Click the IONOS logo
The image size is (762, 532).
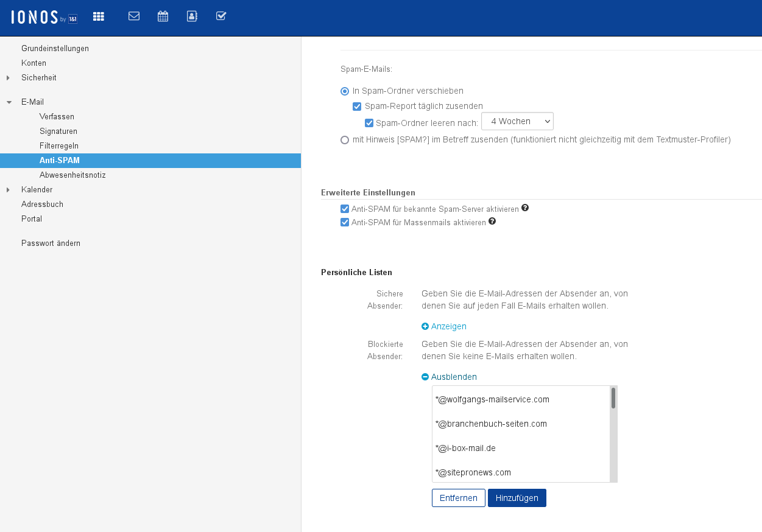coord(44,18)
